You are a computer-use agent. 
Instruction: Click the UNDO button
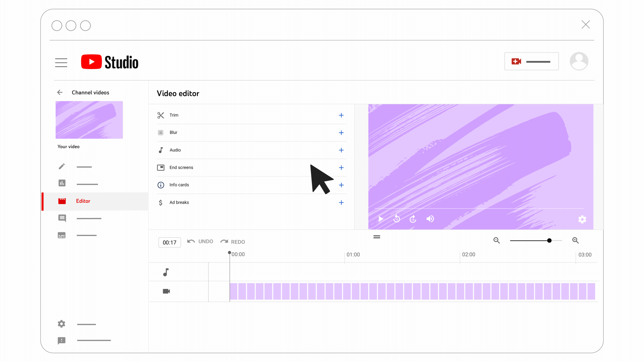(200, 241)
